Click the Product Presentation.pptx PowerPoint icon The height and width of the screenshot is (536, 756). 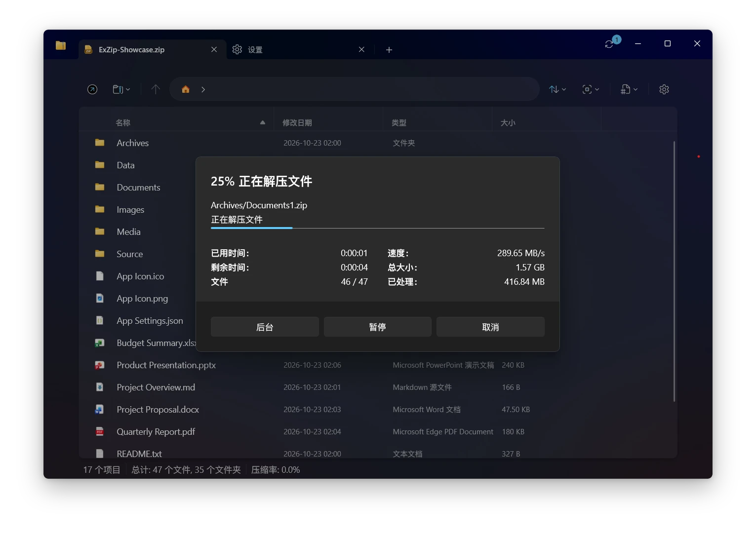(x=100, y=365)
